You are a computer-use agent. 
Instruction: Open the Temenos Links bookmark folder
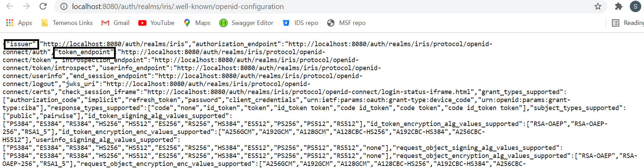point(67,23)
